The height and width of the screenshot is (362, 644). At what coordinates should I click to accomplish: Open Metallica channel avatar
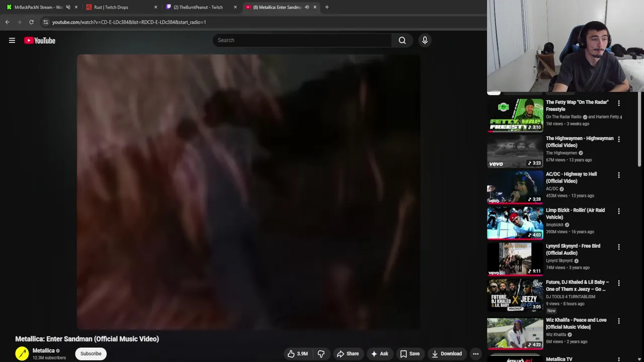pos(22,353)
